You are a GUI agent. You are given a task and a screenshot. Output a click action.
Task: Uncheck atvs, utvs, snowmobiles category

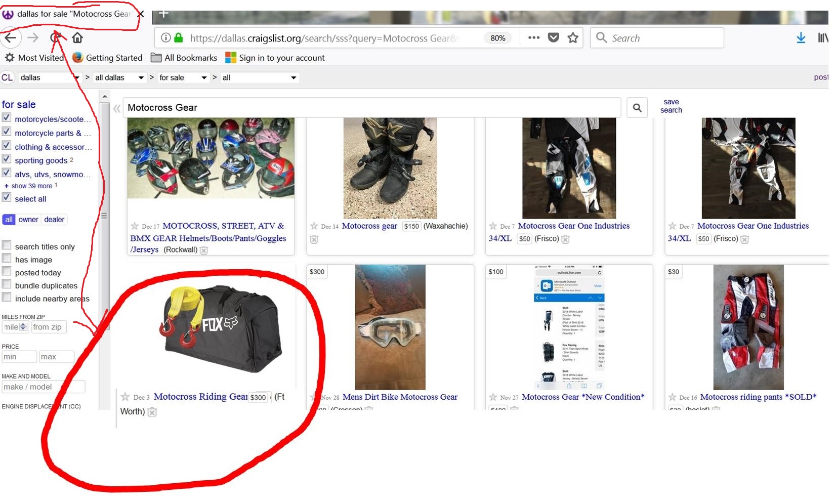point(7,173)
